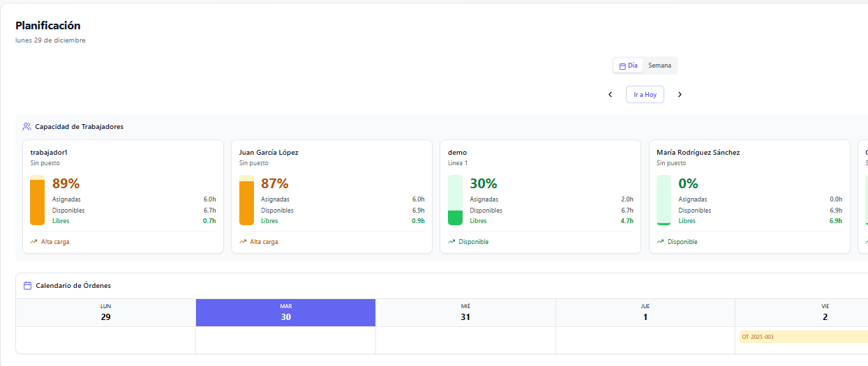Click 0.7h free hours on trabajador1 card
Screen dimensions: 868x366
point(209,221)
